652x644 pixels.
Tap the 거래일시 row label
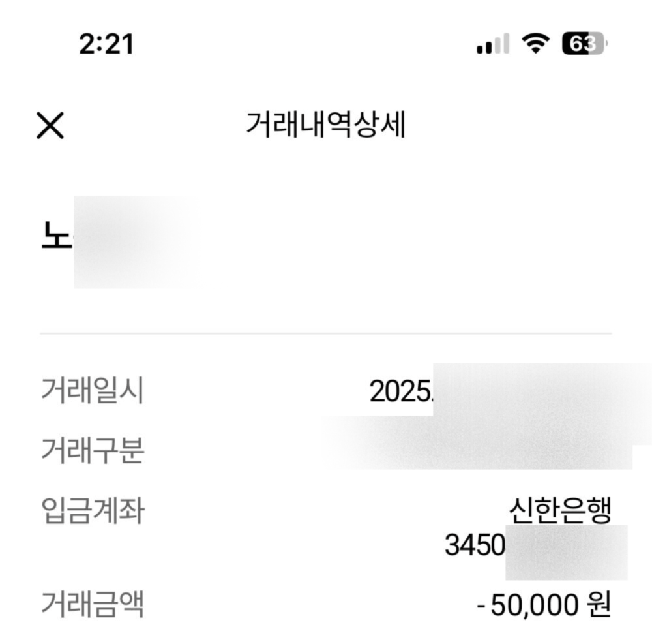point(92,390)
